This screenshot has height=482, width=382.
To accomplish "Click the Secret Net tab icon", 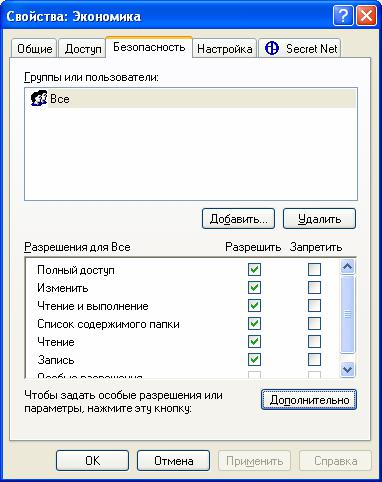I will click(x=272, y=48).
